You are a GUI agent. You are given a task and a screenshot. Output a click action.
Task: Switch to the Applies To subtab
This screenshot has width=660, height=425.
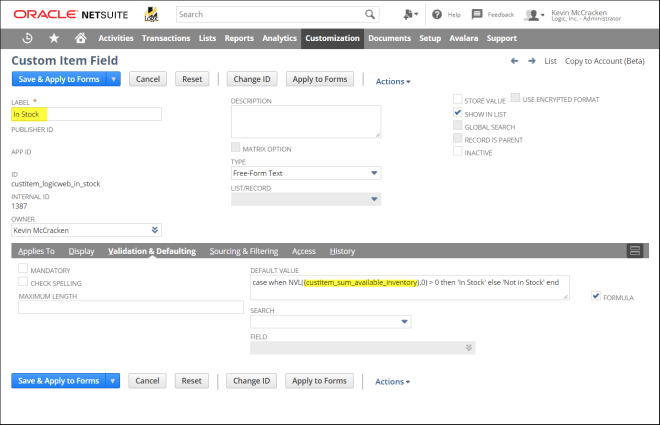36,251
